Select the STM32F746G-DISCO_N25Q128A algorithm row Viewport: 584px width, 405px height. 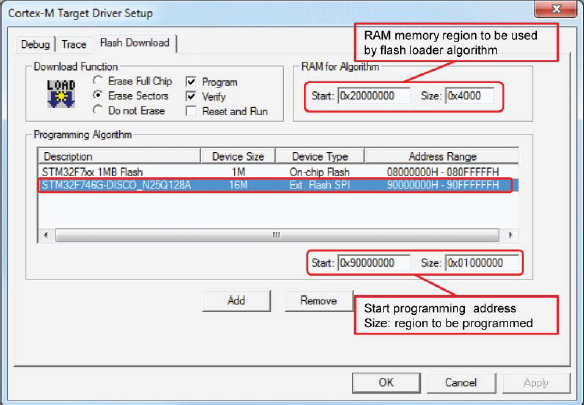click(x=278, y=185)
